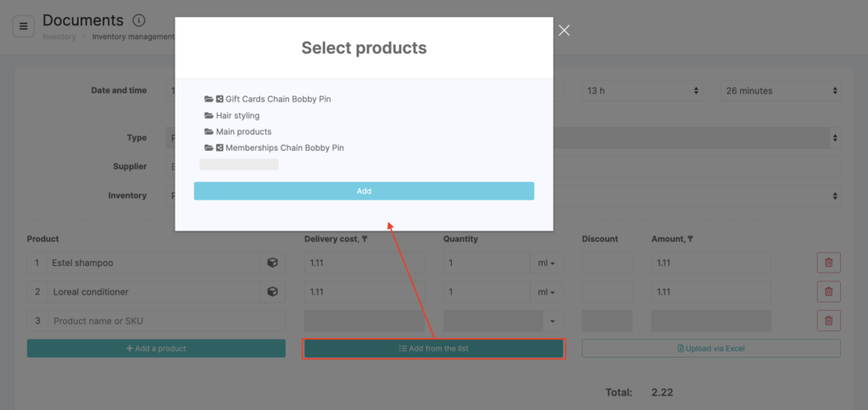Open the 26 minutes dropdown
The height and width of the screenshot is (410, 868).
pyautogui.click(x=780, y=91)
